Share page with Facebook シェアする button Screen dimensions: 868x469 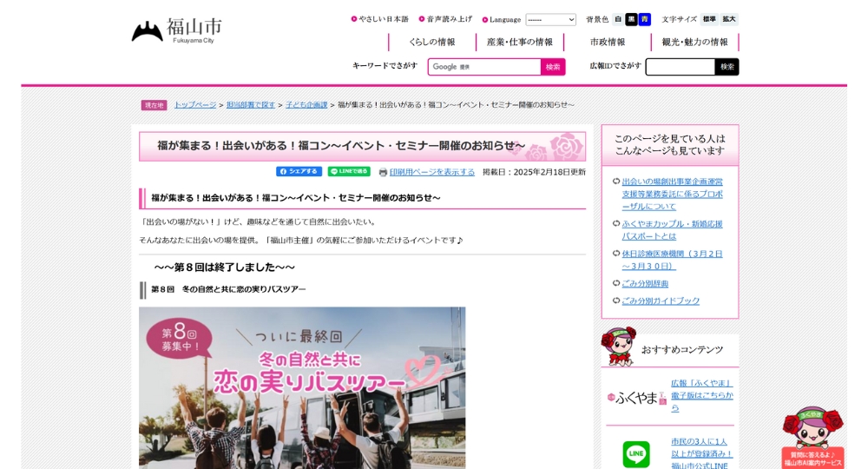(x=299, y=172)
